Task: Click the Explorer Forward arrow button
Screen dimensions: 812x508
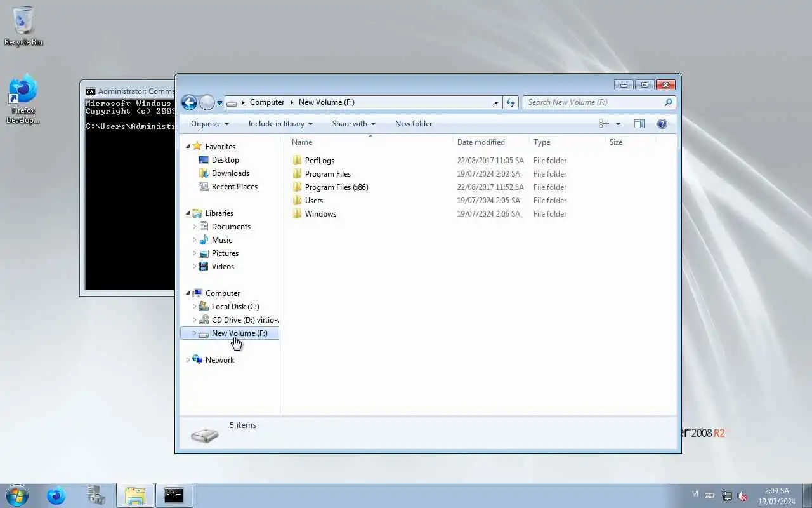Action: coord(207,102)
